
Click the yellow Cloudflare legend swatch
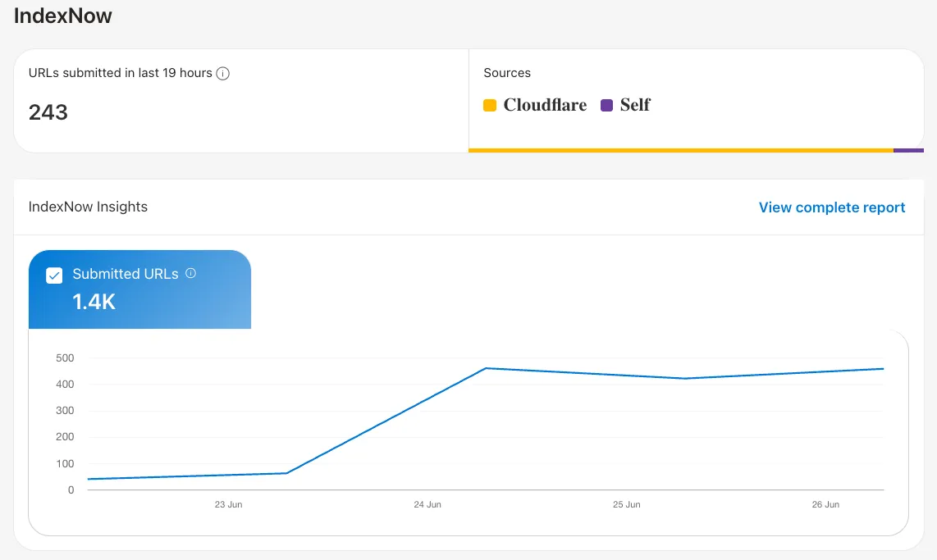[490, 105]
